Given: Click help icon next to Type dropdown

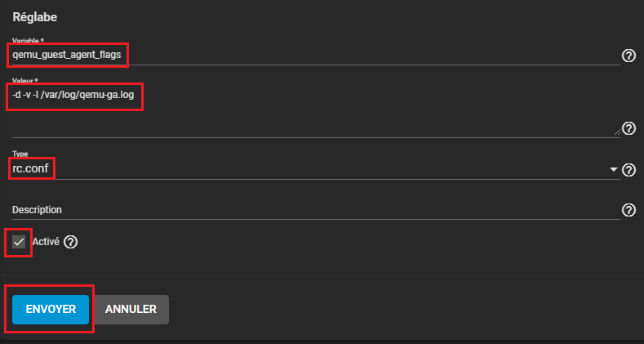Looking at the screenshot, I should point(628,170).
